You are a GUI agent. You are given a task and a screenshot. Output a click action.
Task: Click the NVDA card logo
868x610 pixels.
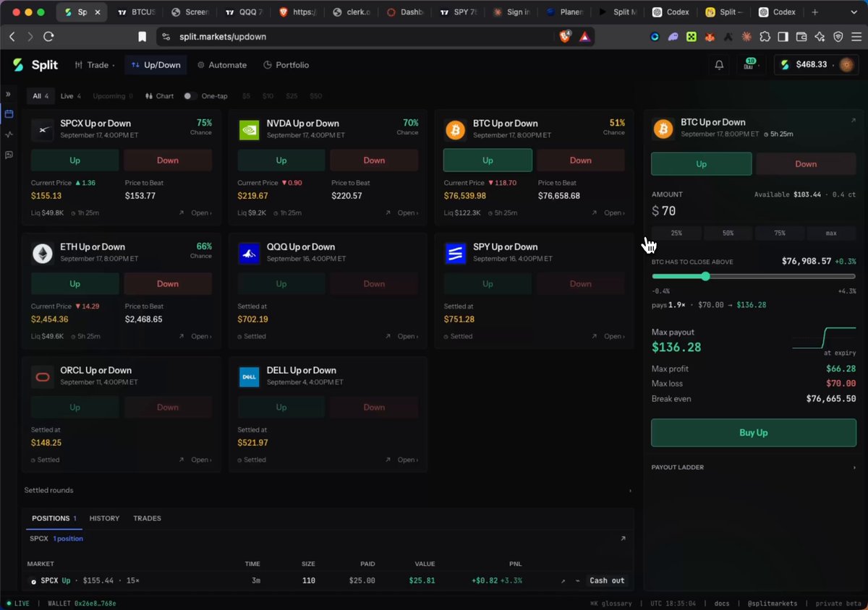(249, 130)
